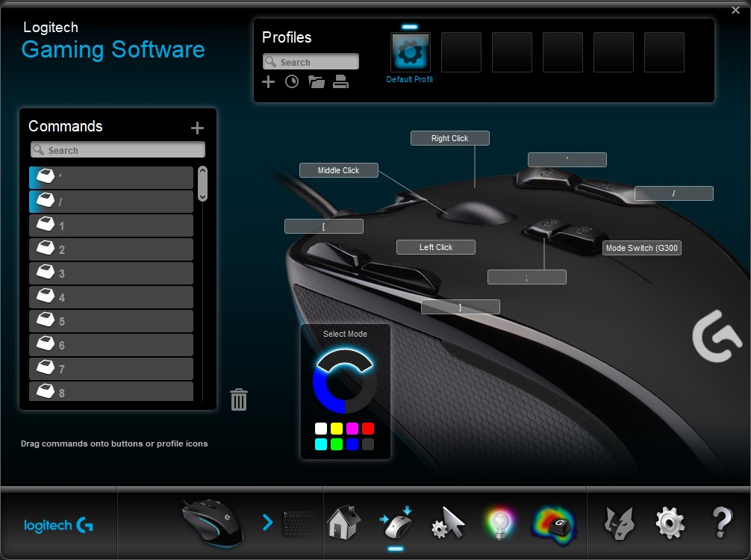Select command 4 in Commands list
This screenshot has height=560, width=751.
(111, 297)
